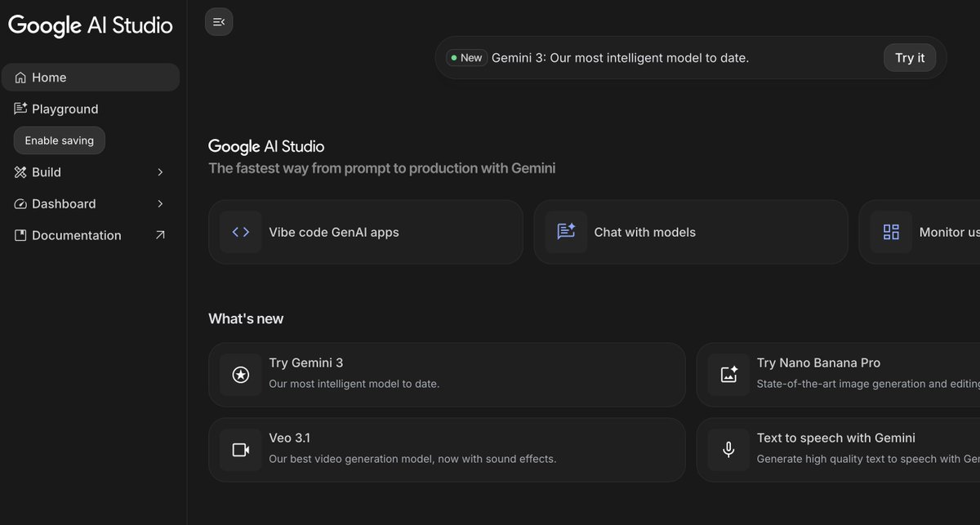Open the Vibe code GenAI apps card
The width and height of the screenshot is (980, 525).
[366, 232]
